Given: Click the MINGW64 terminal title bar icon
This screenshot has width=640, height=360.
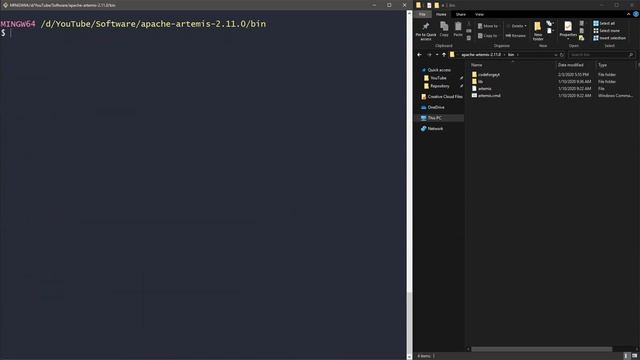Looking at the screenshot, I should coord(5,5).
